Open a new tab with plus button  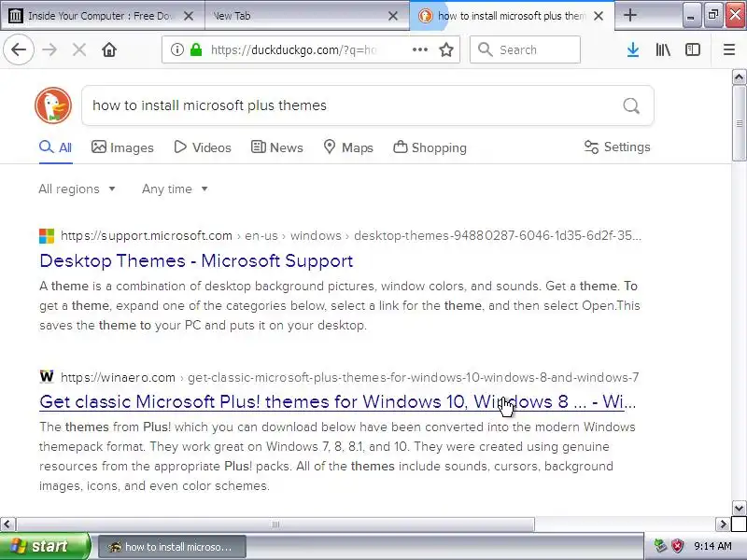(x=629, y=15)
